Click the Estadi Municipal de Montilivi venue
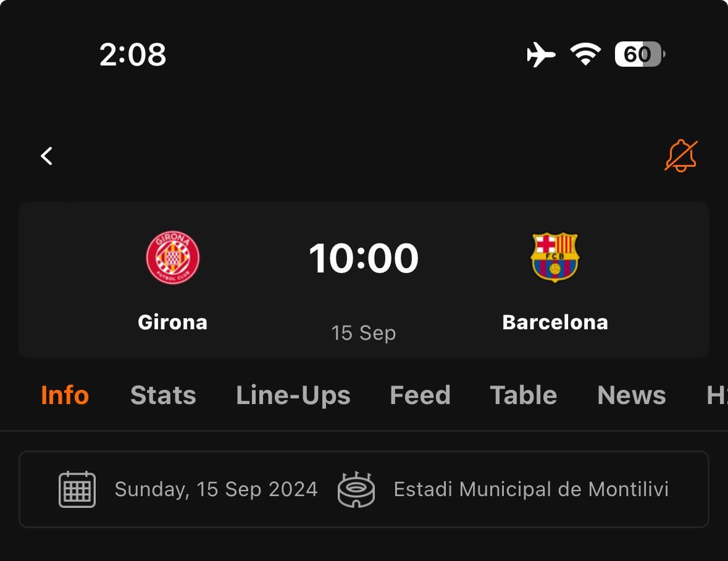The height and width of the screenshot is (561, 728). (x=531, y=489)
